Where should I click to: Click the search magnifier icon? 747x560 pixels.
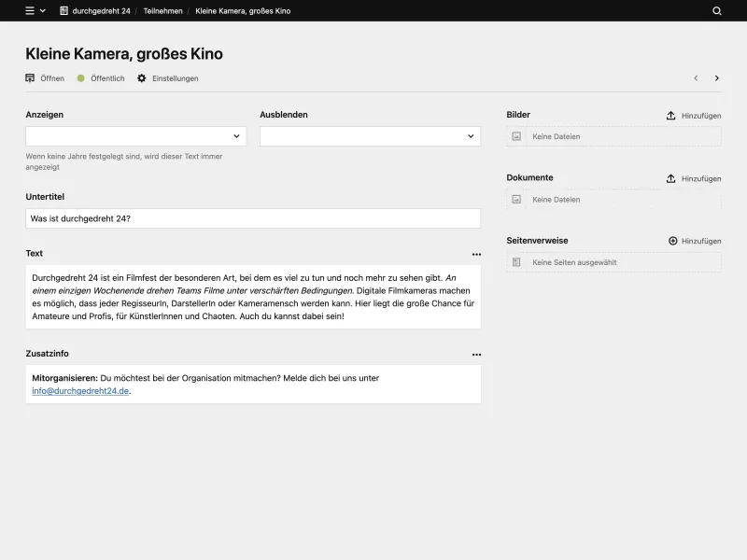(x=715, y=10)
